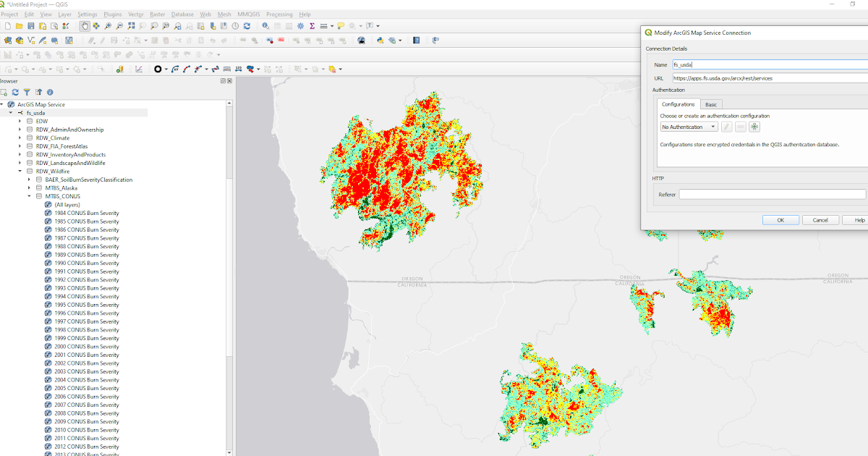Screen dimensions: 868x456
Task: Open the map tips speech bubble icon
Action: point(340,26)
